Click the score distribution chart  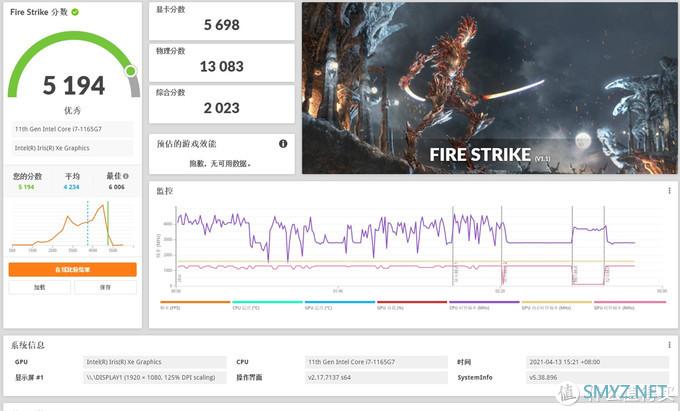[72, 226]
